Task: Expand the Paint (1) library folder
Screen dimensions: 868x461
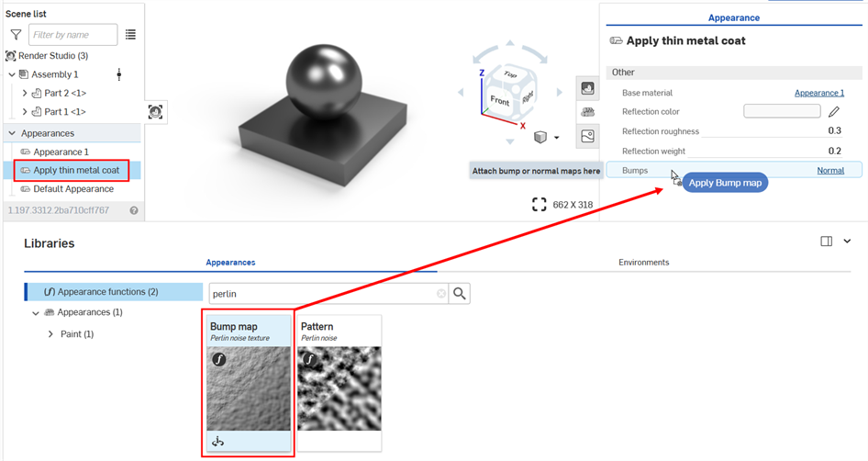Action: (x=51, y=334)
